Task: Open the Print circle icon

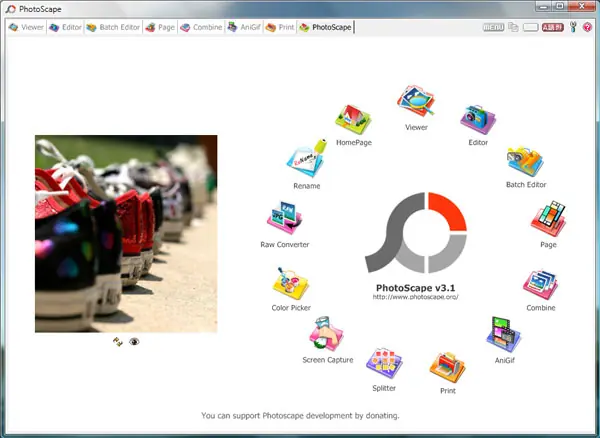Action: (x=447, y=368)
